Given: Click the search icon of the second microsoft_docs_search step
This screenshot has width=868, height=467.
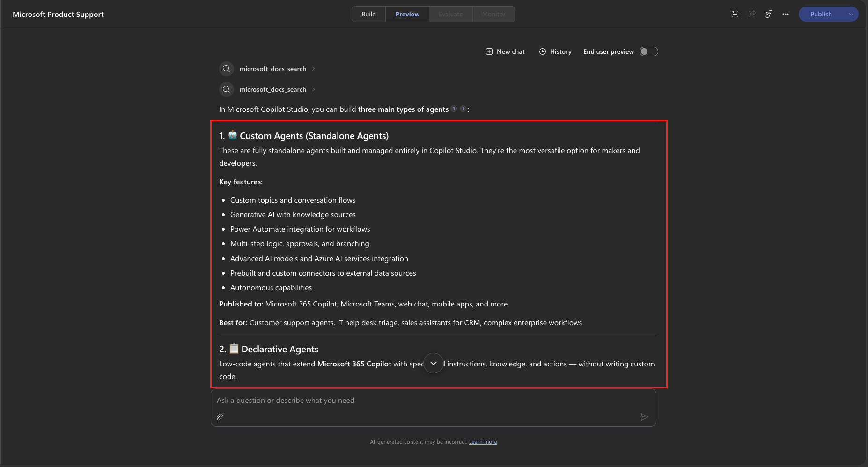Looking at the screenshot, I should (227, 89).
